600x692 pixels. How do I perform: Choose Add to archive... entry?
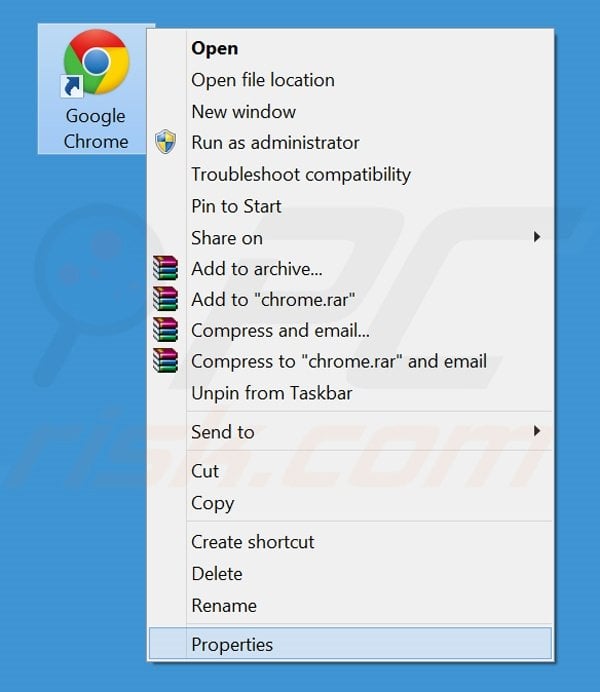coord(351,269)
